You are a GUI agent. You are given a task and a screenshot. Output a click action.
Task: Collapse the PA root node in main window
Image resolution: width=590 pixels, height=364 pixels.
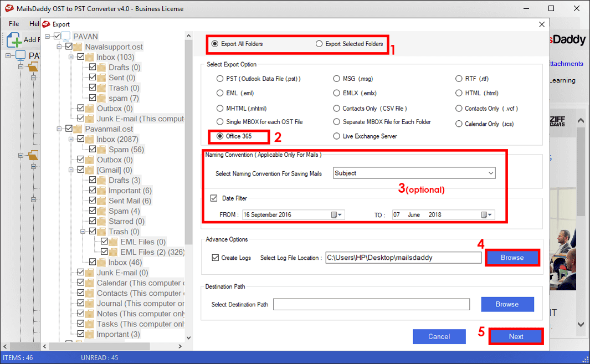click(x=8, y=56)
